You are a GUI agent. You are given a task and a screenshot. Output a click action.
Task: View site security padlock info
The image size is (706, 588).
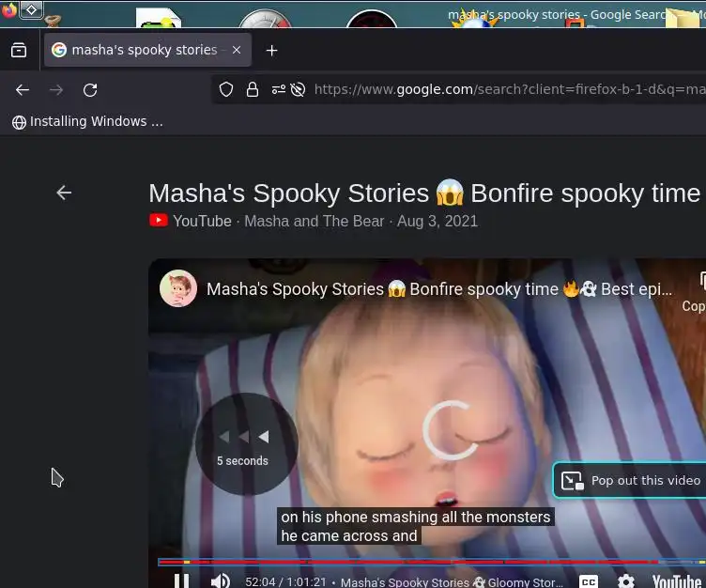pos(253,89)
